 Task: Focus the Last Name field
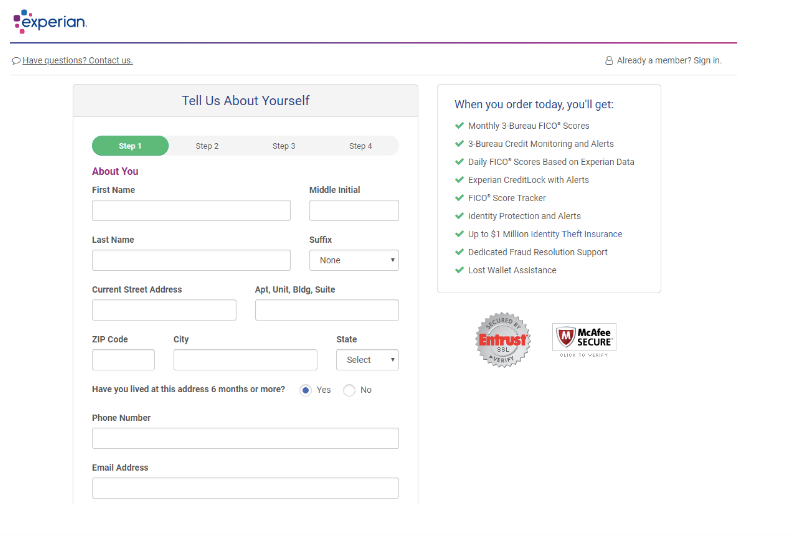(191, 260)
